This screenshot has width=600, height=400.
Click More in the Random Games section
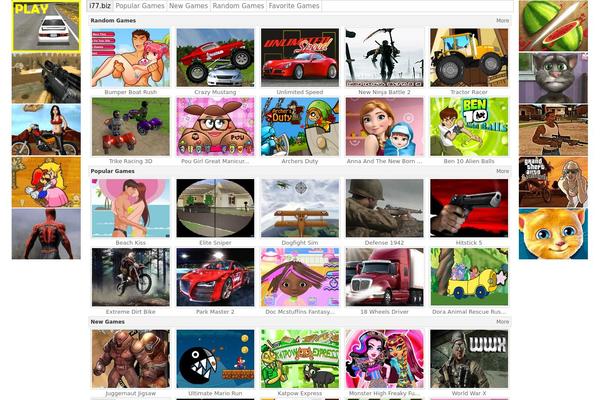(502, 21)
